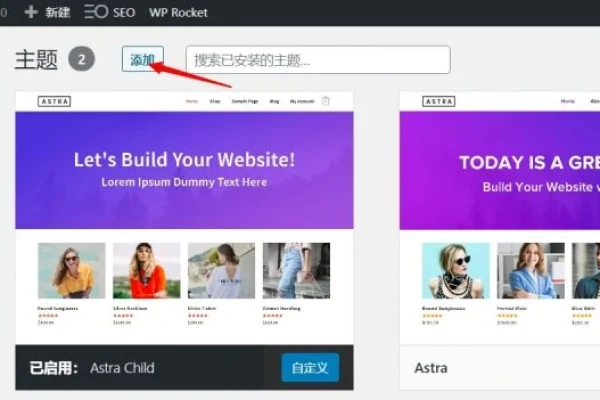
Task: Click the theme count badge showing 2
Action: tap(82, 59)
